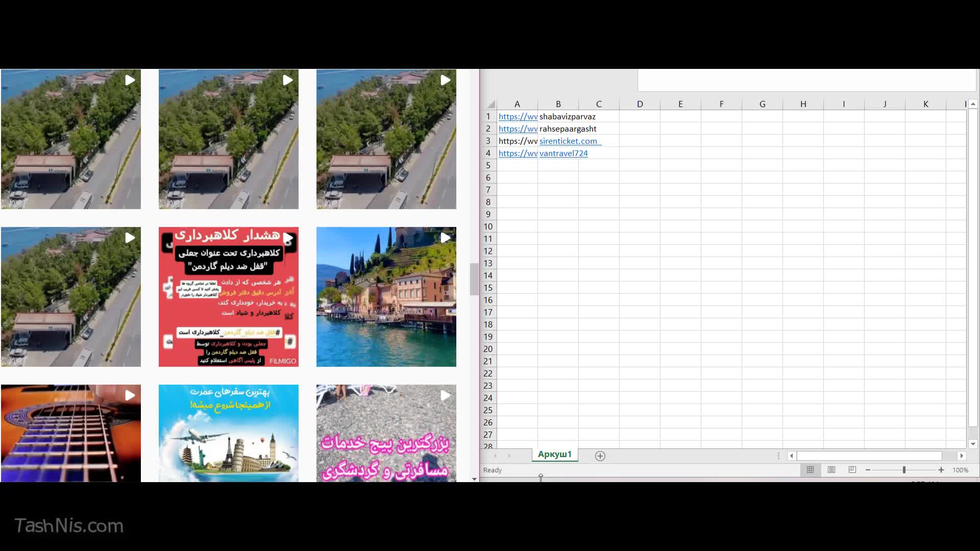
Task: Click the 100% zoom level button
Action: 960,470
